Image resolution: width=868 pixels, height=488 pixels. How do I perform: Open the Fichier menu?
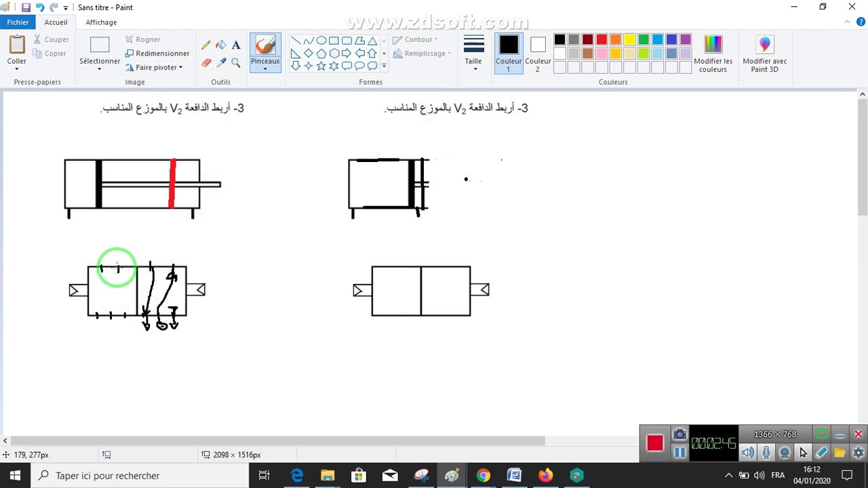click(18, 22)
